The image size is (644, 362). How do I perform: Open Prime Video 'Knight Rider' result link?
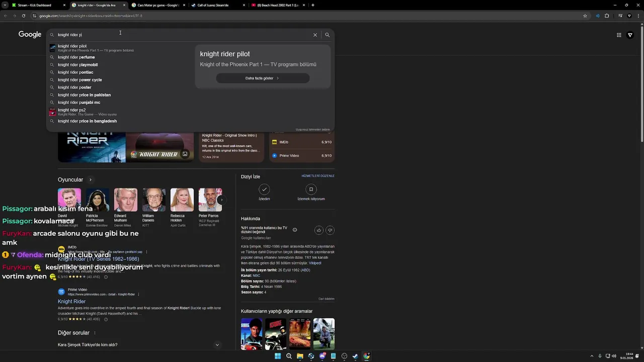coord(71,301)
